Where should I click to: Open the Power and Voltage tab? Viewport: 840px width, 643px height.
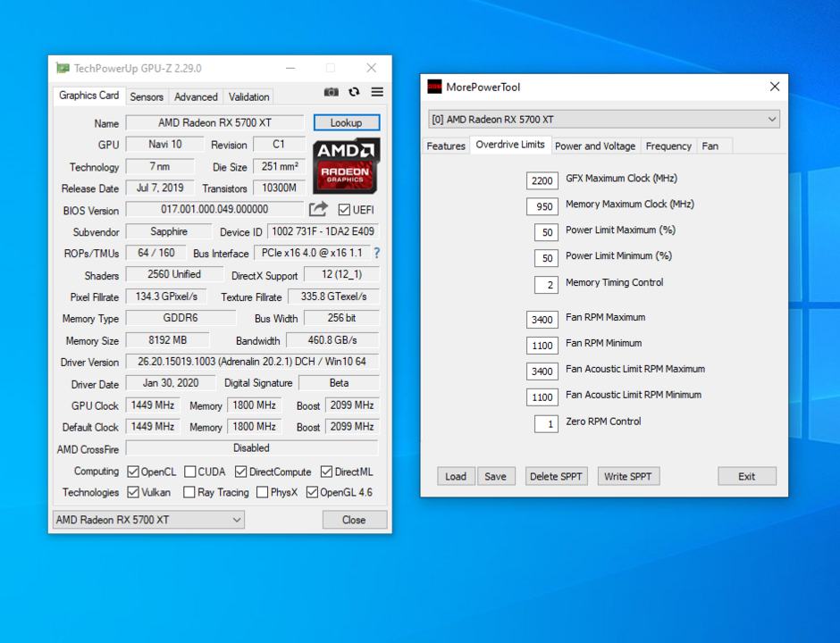595,146
